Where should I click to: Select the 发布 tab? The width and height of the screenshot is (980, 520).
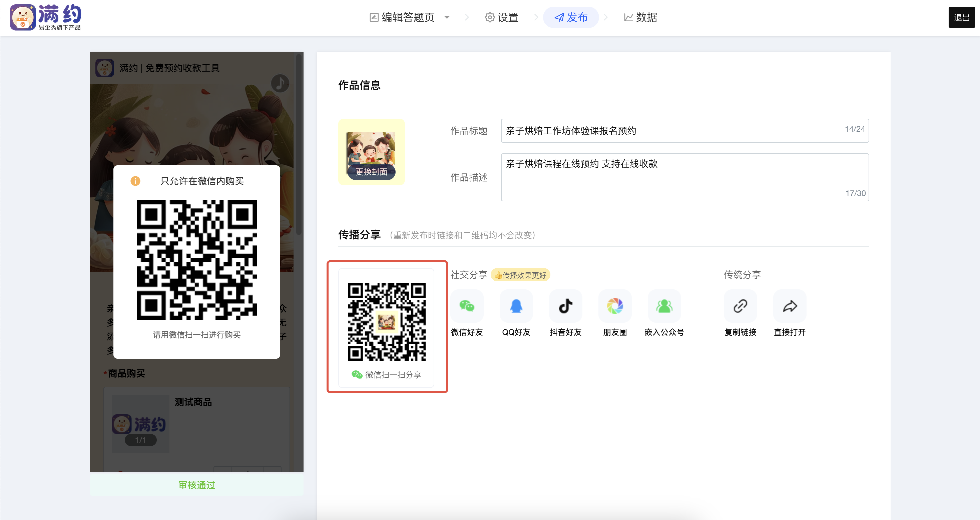coord(571,17)
